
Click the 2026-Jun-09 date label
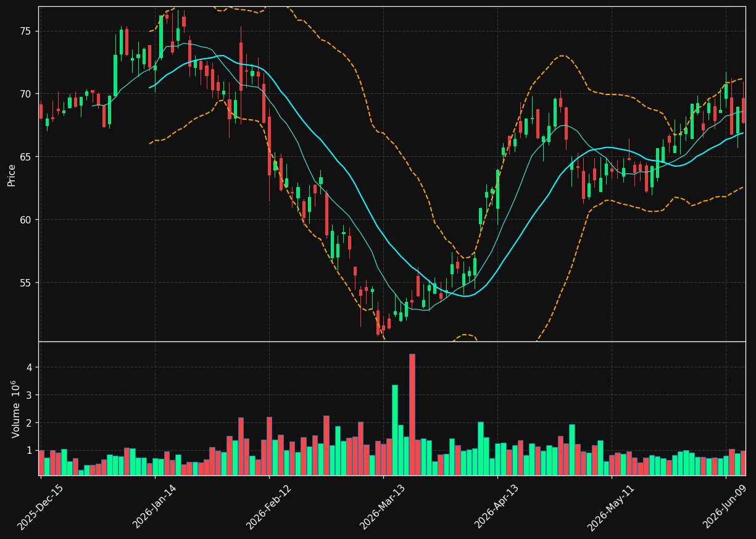726,507
